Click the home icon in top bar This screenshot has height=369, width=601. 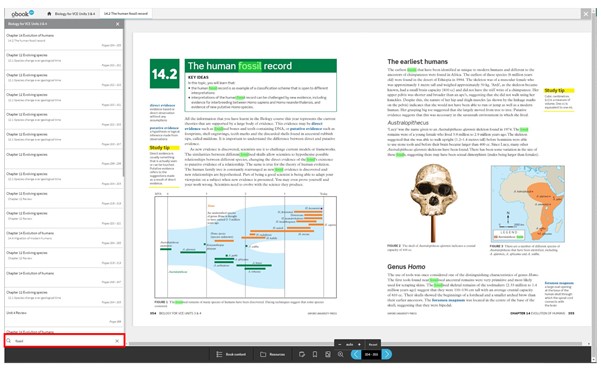coord(49,14)
